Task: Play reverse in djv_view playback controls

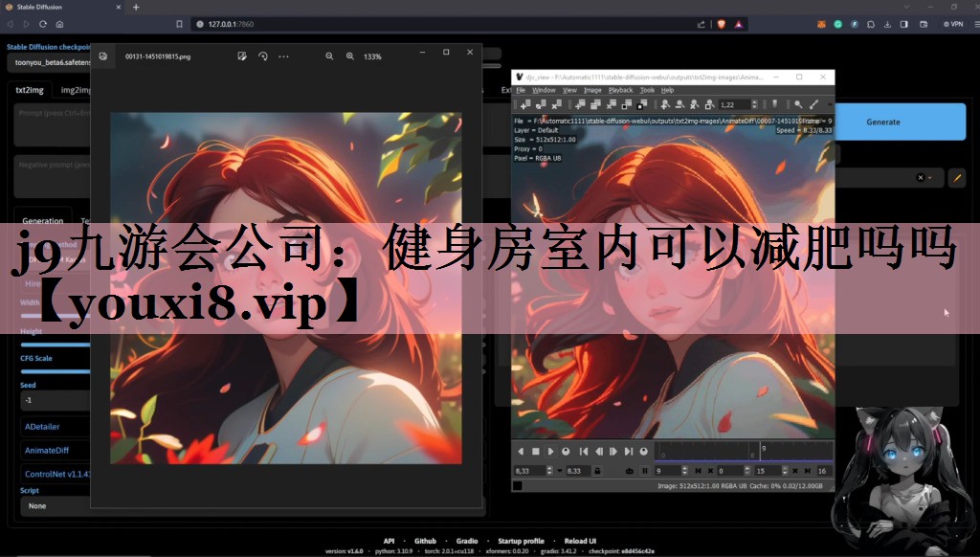Action: [x=521, y=452]
